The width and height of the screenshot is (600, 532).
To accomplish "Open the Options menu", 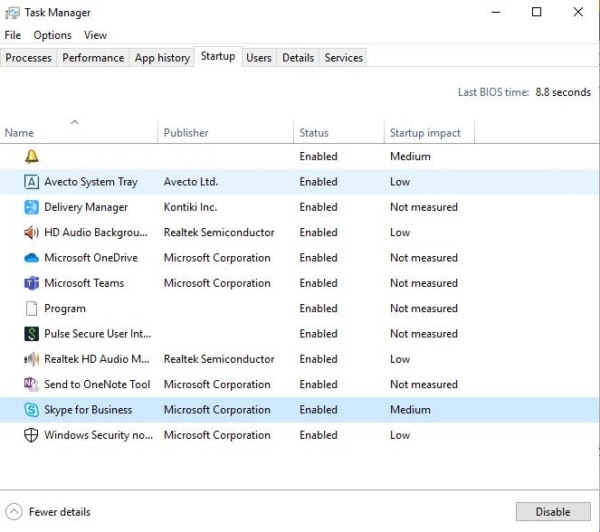I will tap(52, 35).
